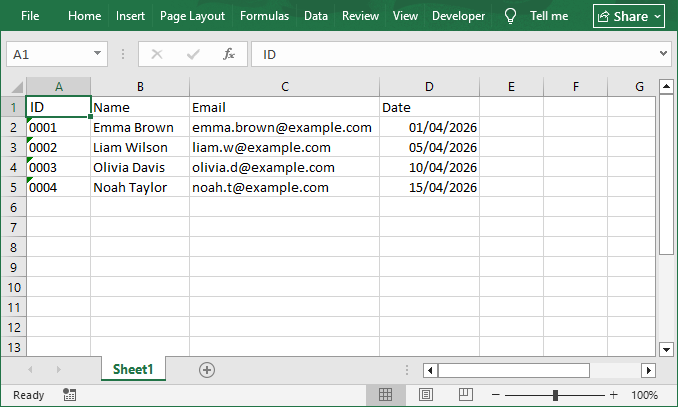The height and width of the screenshot is (407, 678).
Task: Expand the formula bar chevron
Action: pyautogui.click(x=663, y=54)
